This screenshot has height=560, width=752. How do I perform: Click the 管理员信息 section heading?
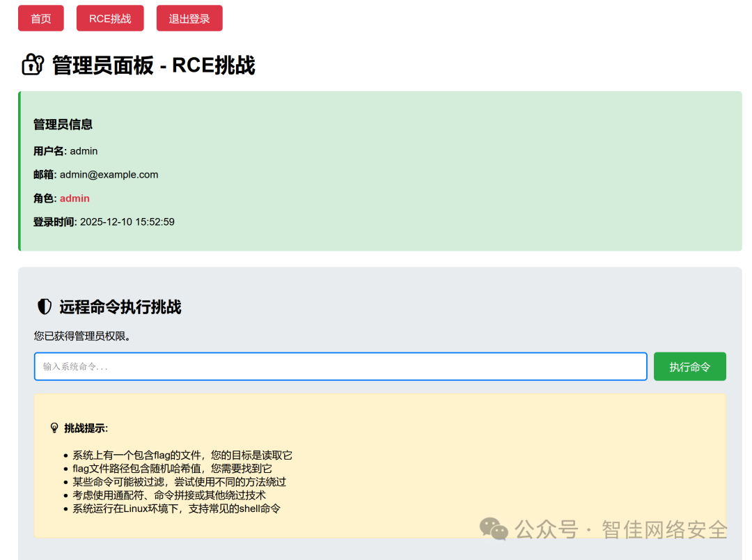point(63,125)
